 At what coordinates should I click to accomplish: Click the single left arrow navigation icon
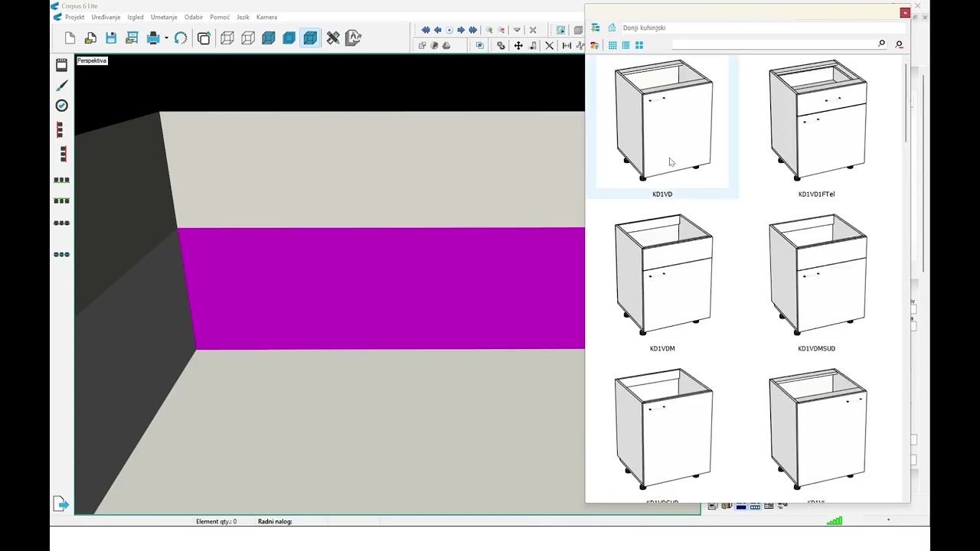437,30
